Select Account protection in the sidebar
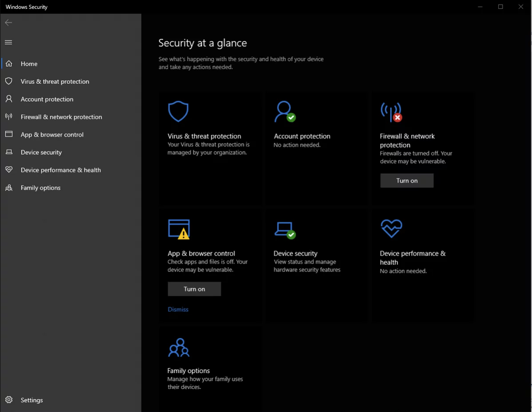 (47, 99)
